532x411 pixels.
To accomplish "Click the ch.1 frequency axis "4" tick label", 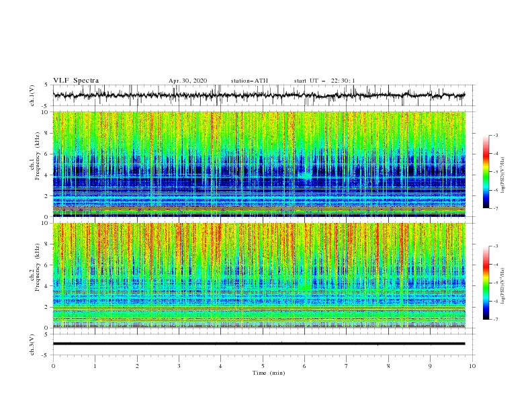I will 46,175.
